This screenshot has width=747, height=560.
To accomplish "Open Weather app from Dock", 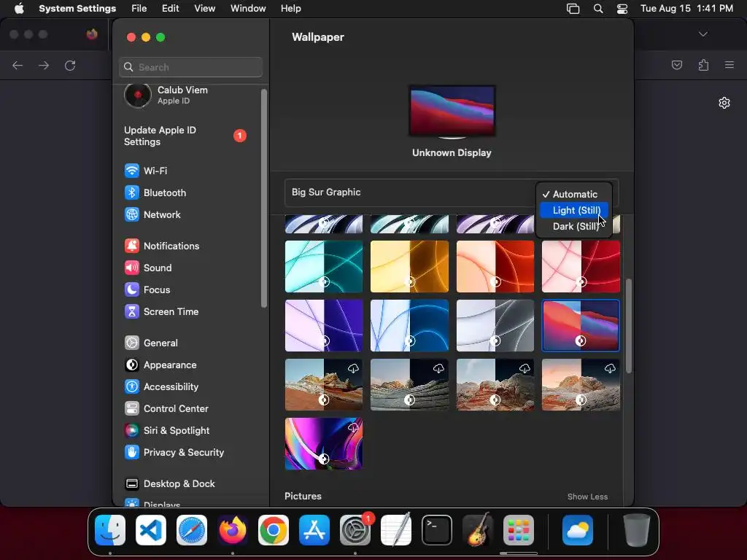I will pyautogui.click(x=578, y=530).
